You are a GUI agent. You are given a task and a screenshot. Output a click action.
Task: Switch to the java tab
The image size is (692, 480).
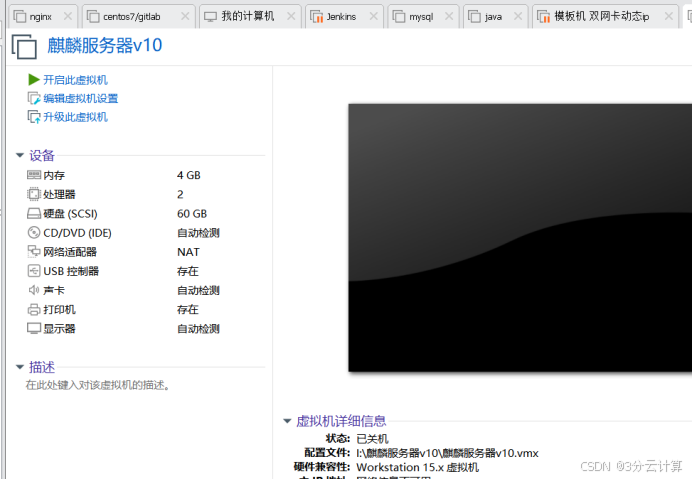point(495,17)
